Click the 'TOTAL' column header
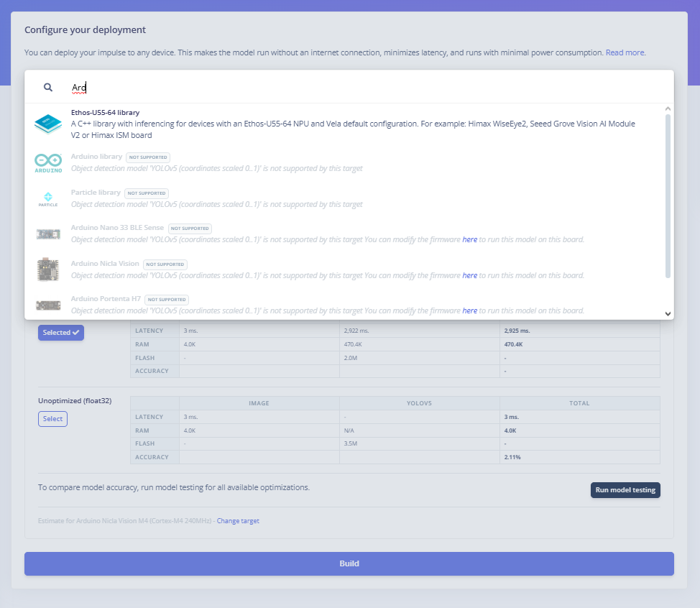Image resolution: width=700 pixels, height=608 pixels. pos(579,403)
